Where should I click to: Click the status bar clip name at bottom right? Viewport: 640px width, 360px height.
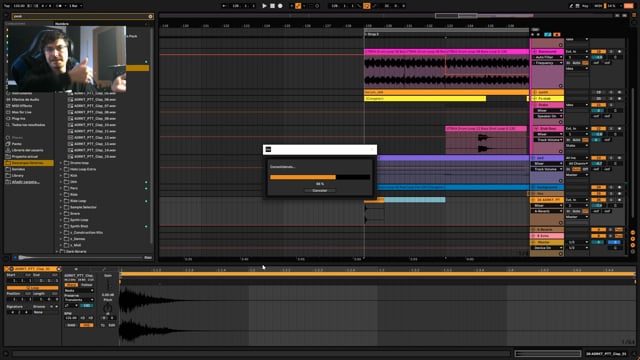click(606, 353)
